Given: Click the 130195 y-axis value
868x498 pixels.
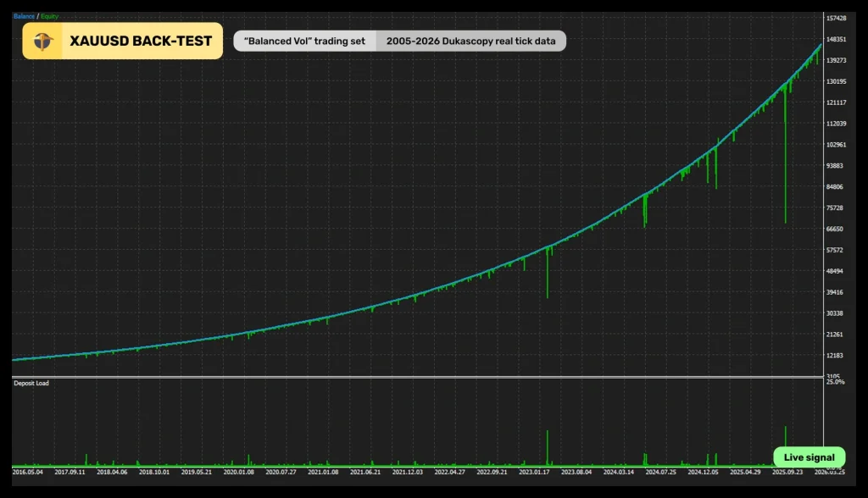Looking at the screenshot, I should 836,81.
